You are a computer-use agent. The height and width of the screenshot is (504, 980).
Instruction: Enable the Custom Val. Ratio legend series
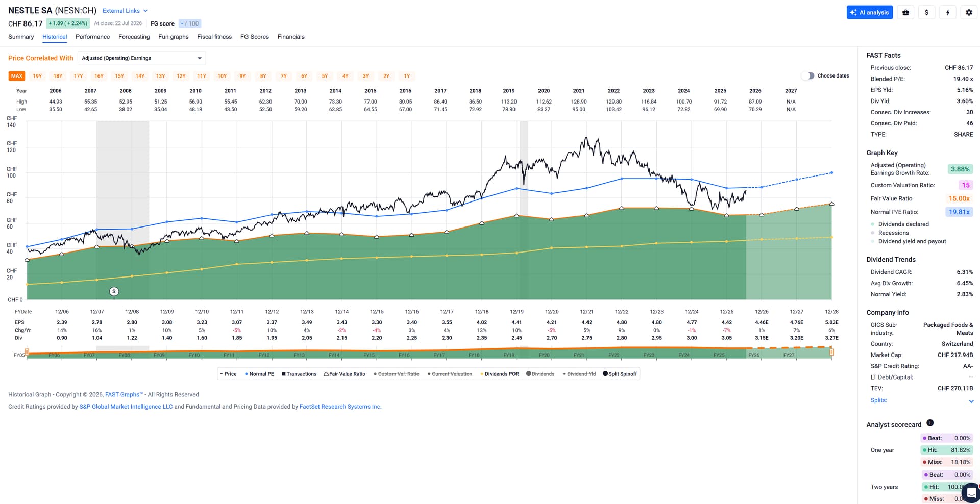pos(396,374)
